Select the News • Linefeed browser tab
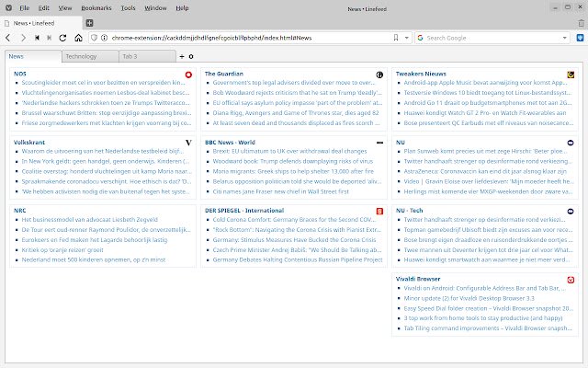This screenshot has width=588, height=368. click(41, 23)
